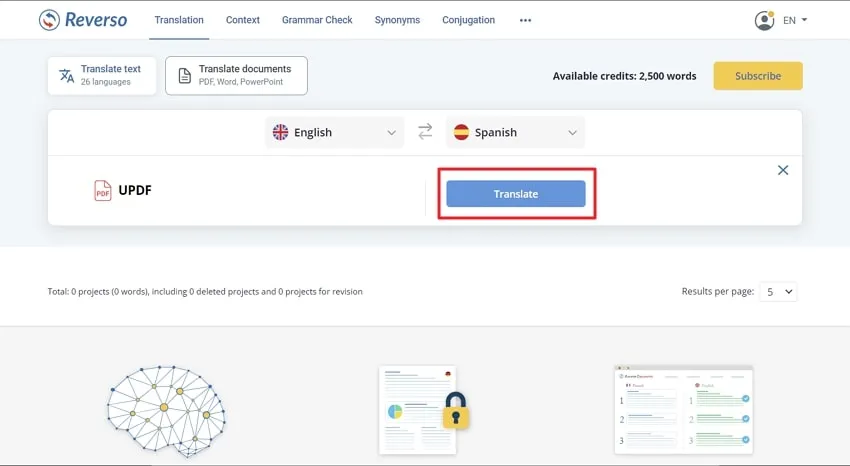Open the Conjugation tab

468,20
